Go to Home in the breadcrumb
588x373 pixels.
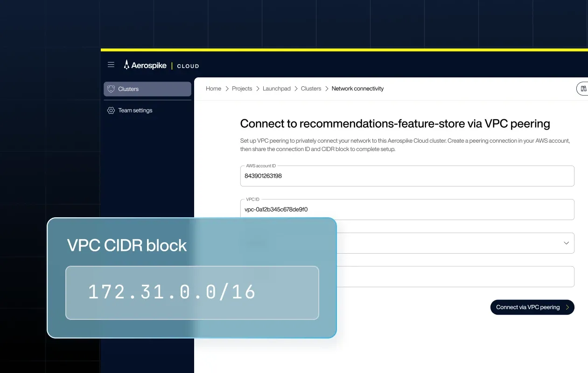(213, 89)
